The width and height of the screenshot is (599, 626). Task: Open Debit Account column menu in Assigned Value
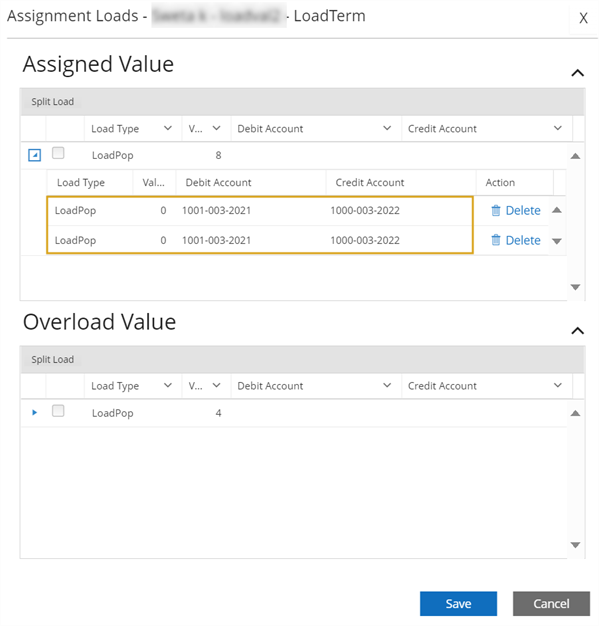pos(387,129)
